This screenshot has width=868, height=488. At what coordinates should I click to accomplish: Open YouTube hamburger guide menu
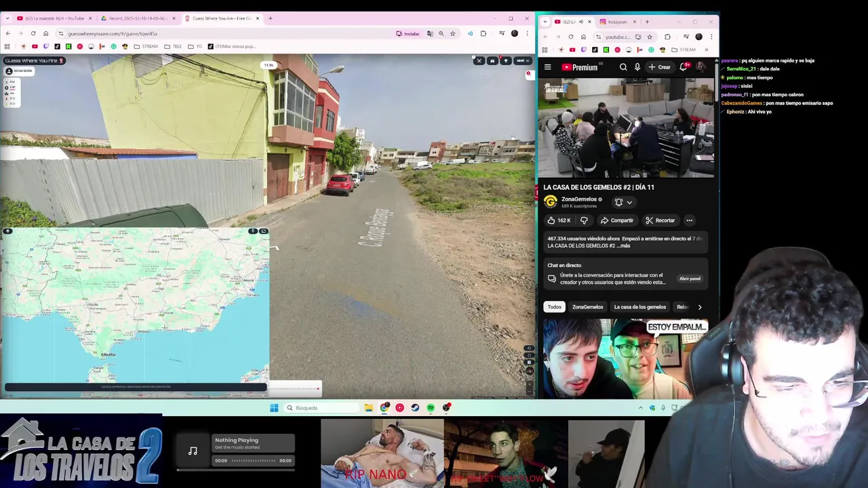coord(547,67)
